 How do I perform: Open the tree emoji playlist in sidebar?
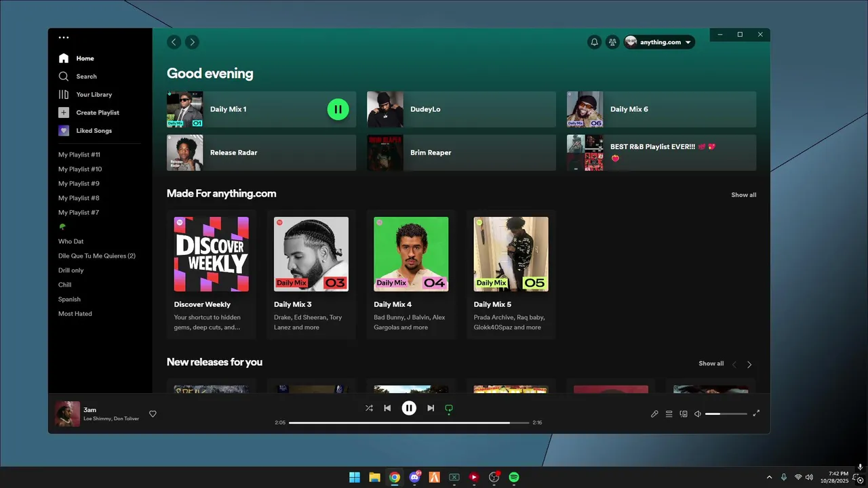click(x=62, y=227)
